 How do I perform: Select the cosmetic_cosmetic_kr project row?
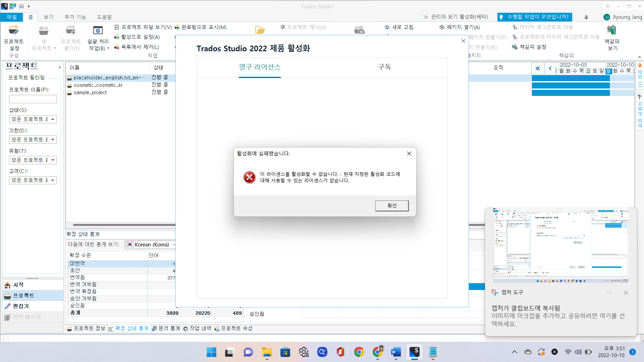(121, 85)
